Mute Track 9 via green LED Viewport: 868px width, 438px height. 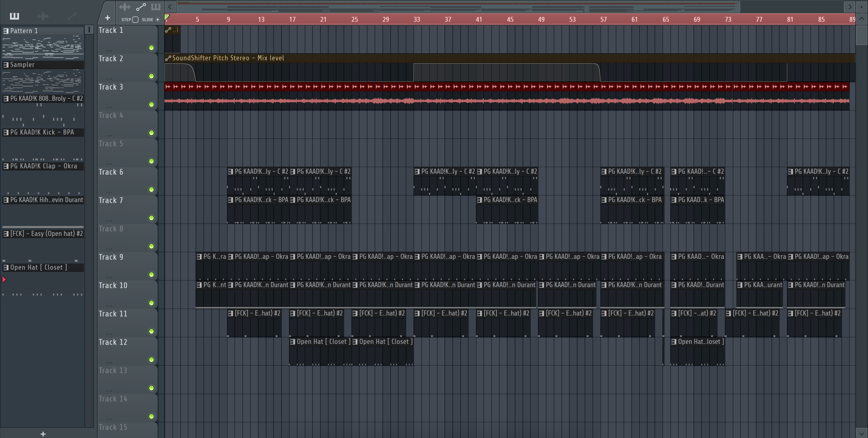click(151, 275)
